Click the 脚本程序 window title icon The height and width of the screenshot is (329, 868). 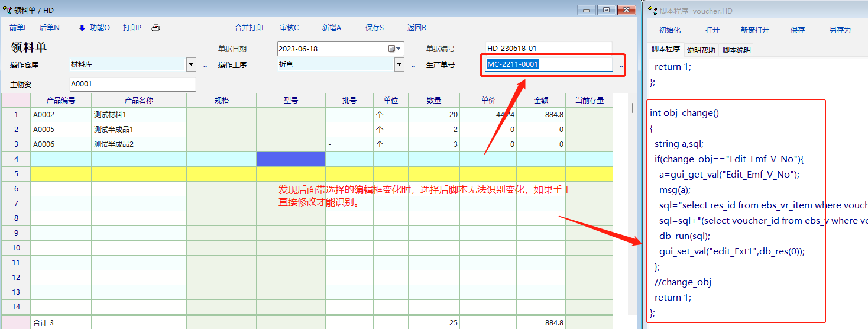pos(652,10)
